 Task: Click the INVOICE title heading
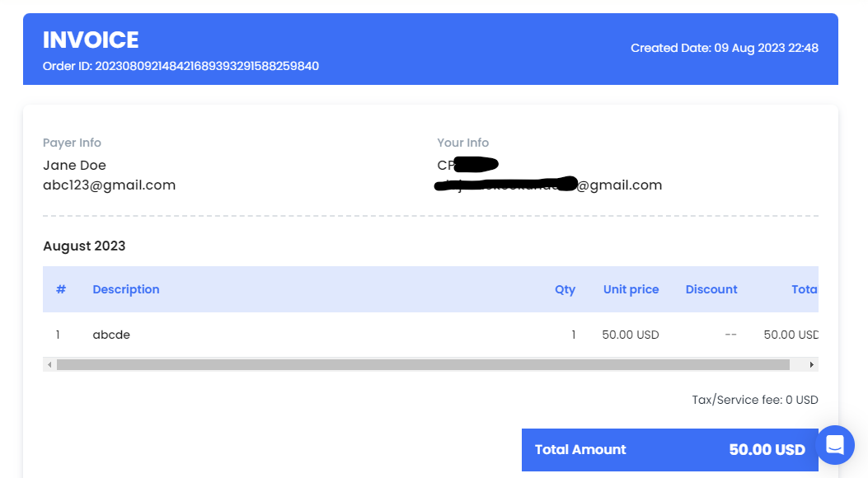91,40
